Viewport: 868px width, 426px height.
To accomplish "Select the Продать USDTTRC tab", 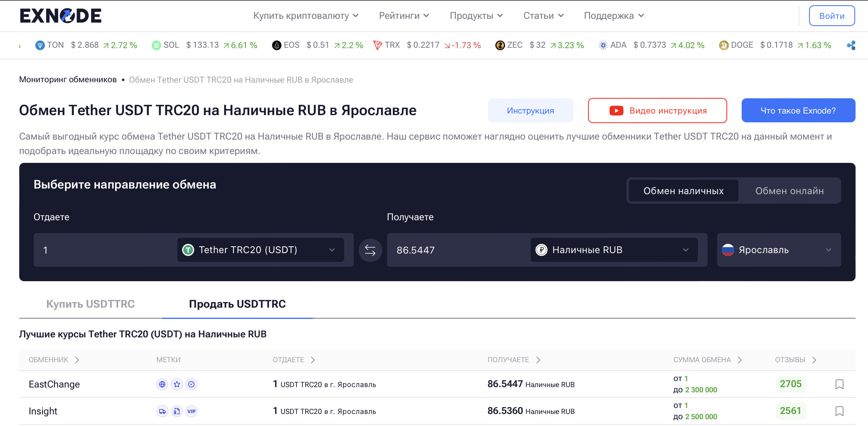I will (x=237, y=304).
